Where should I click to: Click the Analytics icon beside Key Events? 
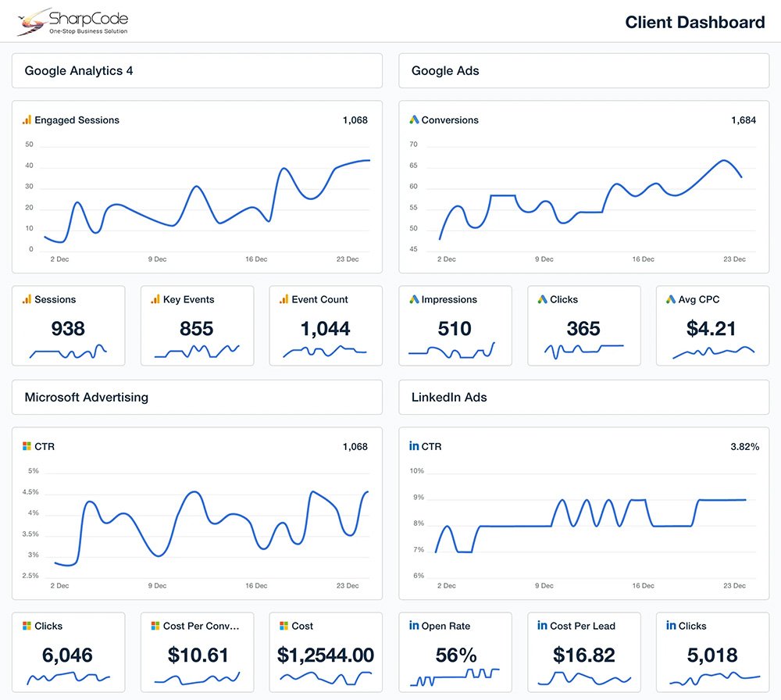coord(155,299)
